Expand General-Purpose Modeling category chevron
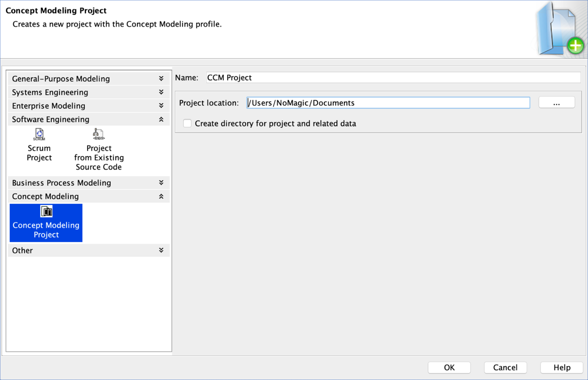The width and height of the screenshot is (588, 380). [x=161, y=79]
